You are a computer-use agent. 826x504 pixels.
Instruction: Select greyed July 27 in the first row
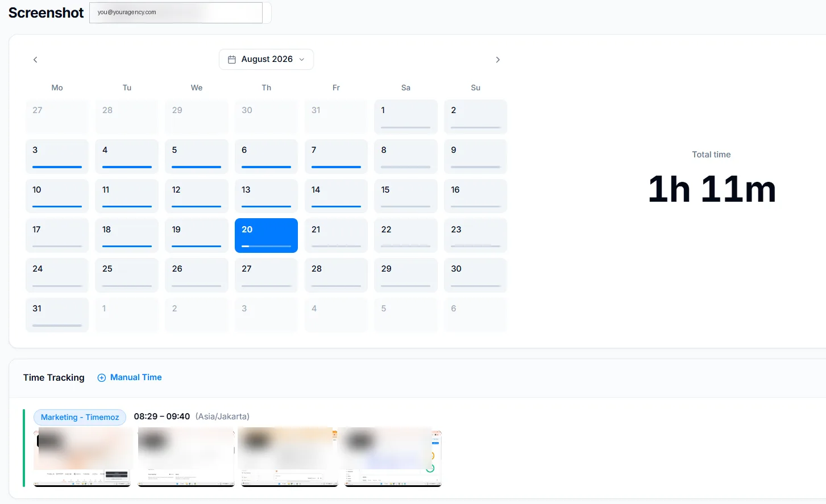coord(57,116)
